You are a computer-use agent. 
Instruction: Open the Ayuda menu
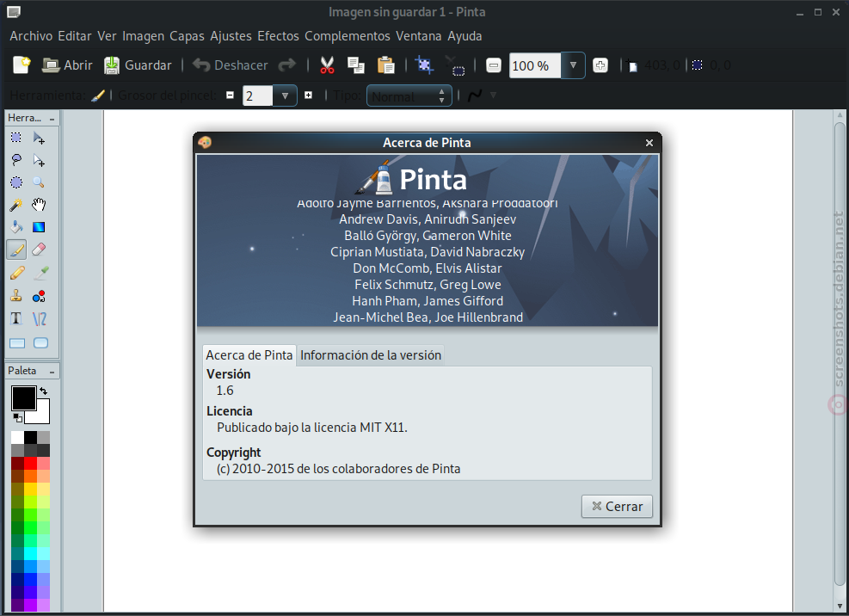click(x=464, y=36)
